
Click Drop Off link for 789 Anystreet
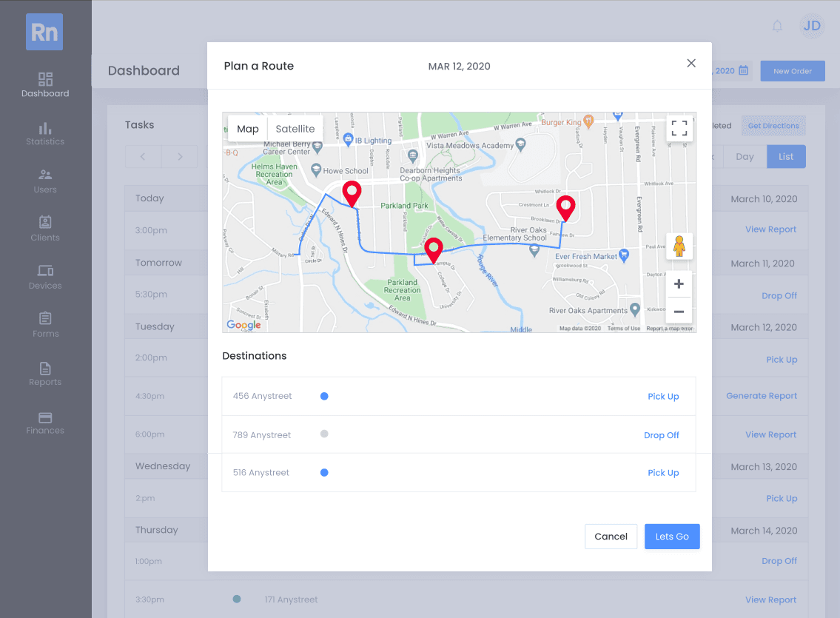point(661,435)
